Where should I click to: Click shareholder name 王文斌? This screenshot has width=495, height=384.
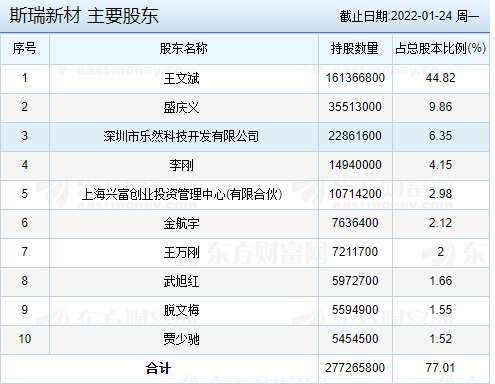pos(181,79)
